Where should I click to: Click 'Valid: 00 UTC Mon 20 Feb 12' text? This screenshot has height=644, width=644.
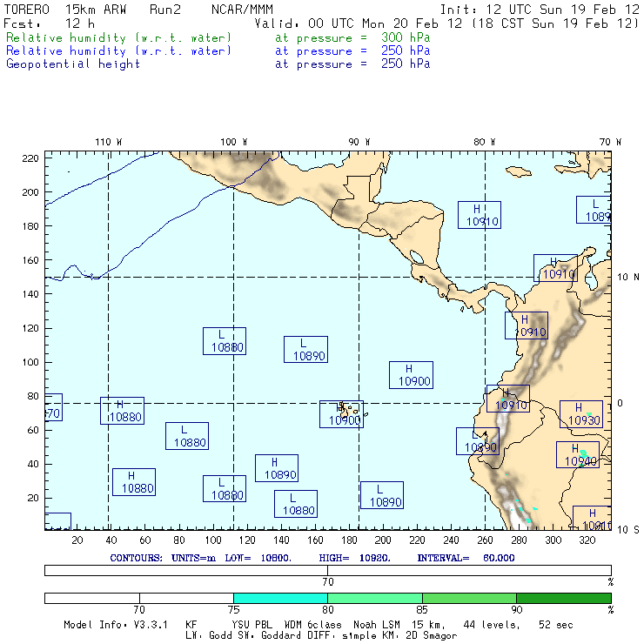(x=359, y=23)
